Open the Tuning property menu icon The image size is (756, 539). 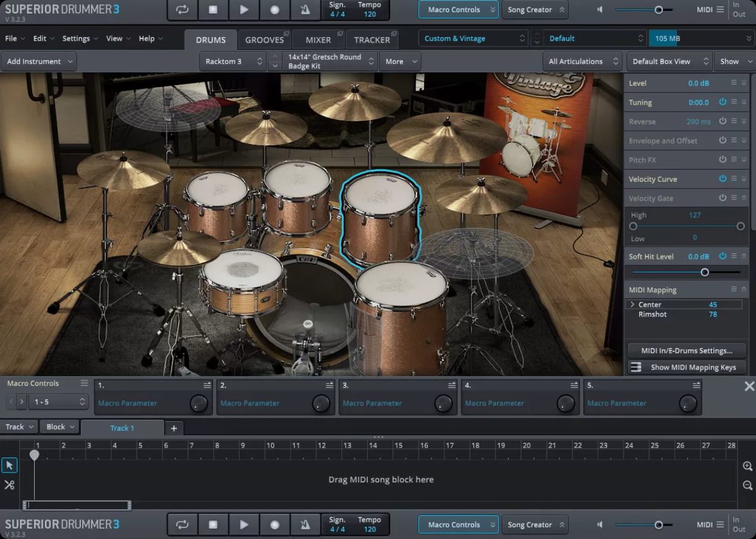[x=734, y=102]
